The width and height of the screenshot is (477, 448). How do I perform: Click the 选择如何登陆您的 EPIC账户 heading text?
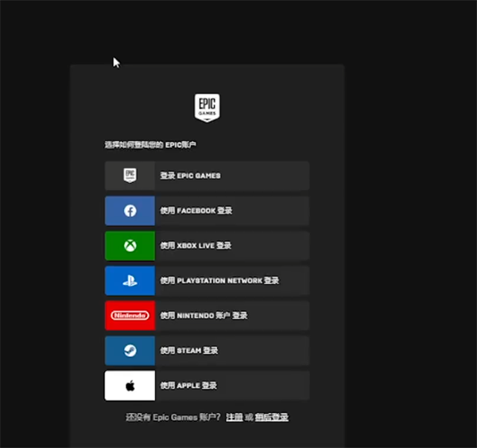[x=150, y=145]
